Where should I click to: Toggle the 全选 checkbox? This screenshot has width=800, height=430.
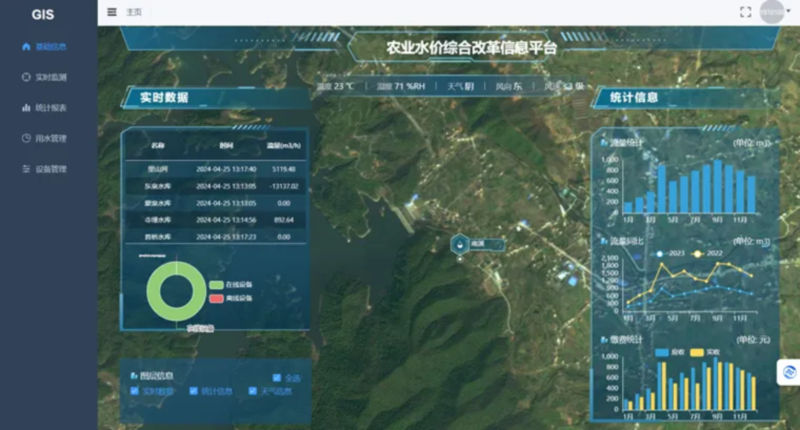coord(277,378)
